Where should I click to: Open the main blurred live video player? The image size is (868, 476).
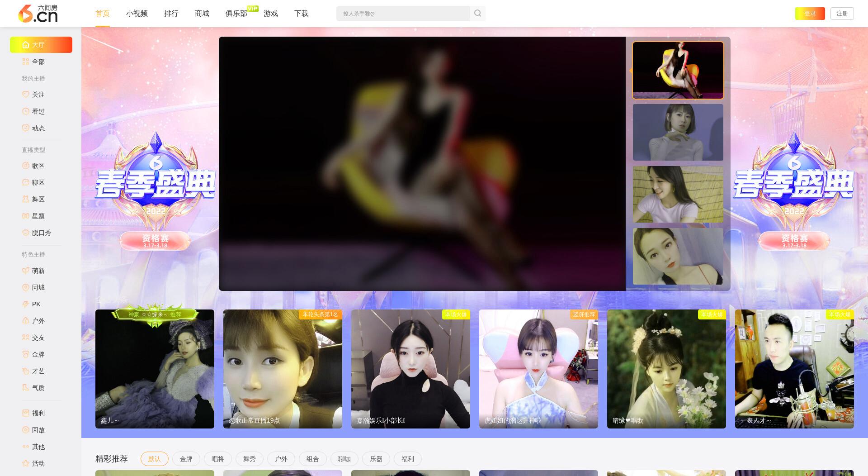422,164
